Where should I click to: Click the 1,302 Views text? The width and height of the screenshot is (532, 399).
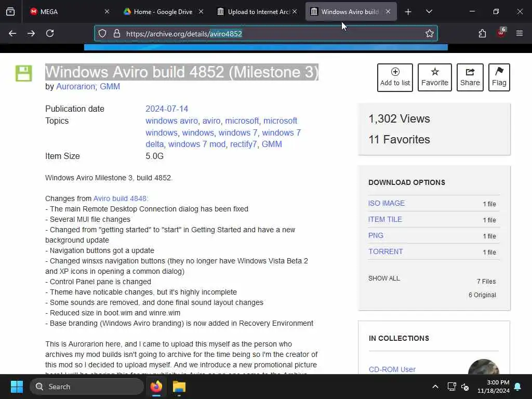[399, 119]
